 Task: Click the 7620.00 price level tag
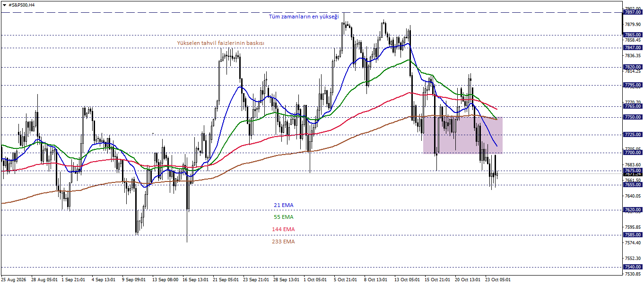pyautogui.click(x=633, y=209)
